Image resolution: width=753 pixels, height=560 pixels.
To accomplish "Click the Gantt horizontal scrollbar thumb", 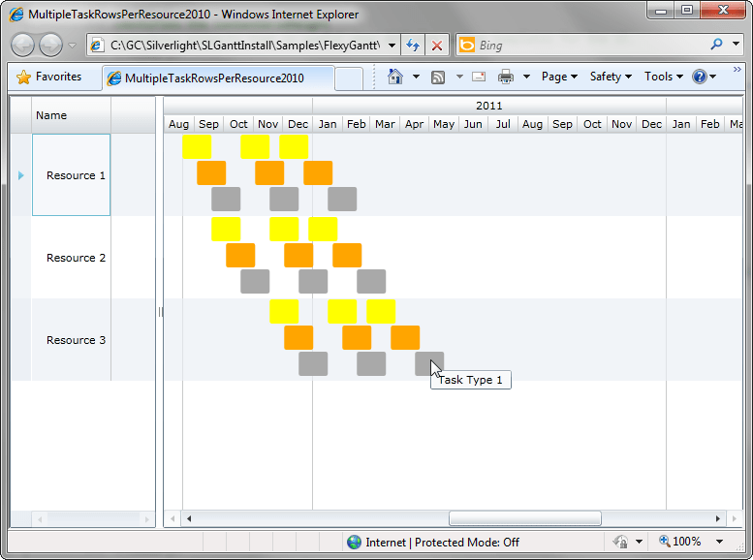I will 525,518.
